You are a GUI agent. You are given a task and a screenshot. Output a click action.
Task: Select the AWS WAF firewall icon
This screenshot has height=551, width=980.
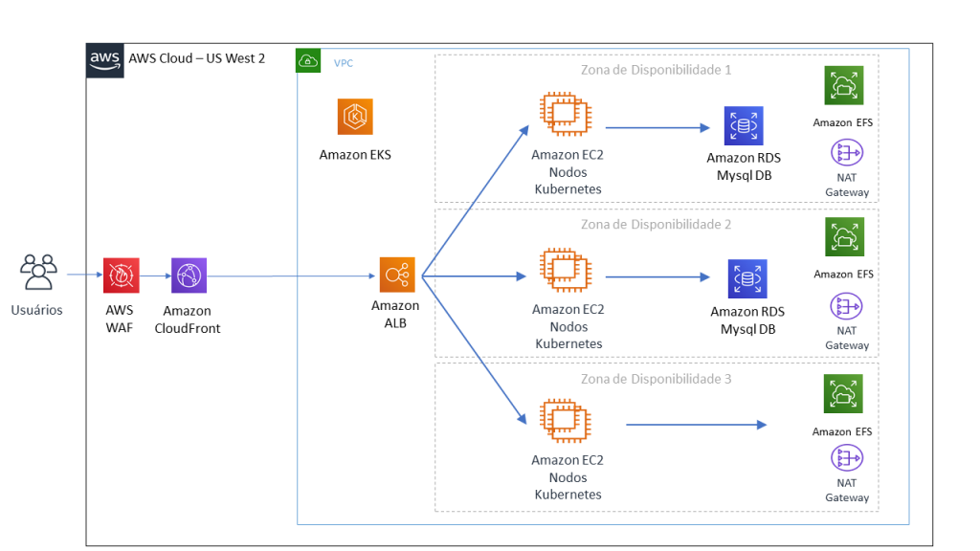122,275
